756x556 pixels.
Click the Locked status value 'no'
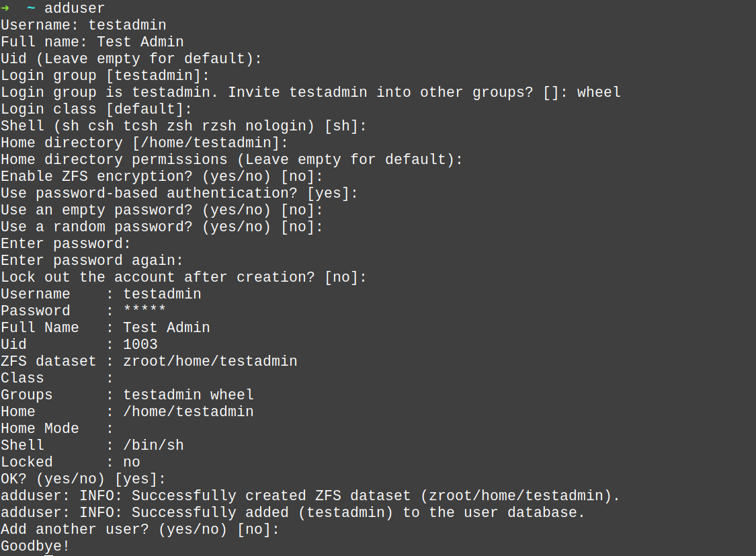click(x=132, y=462)
